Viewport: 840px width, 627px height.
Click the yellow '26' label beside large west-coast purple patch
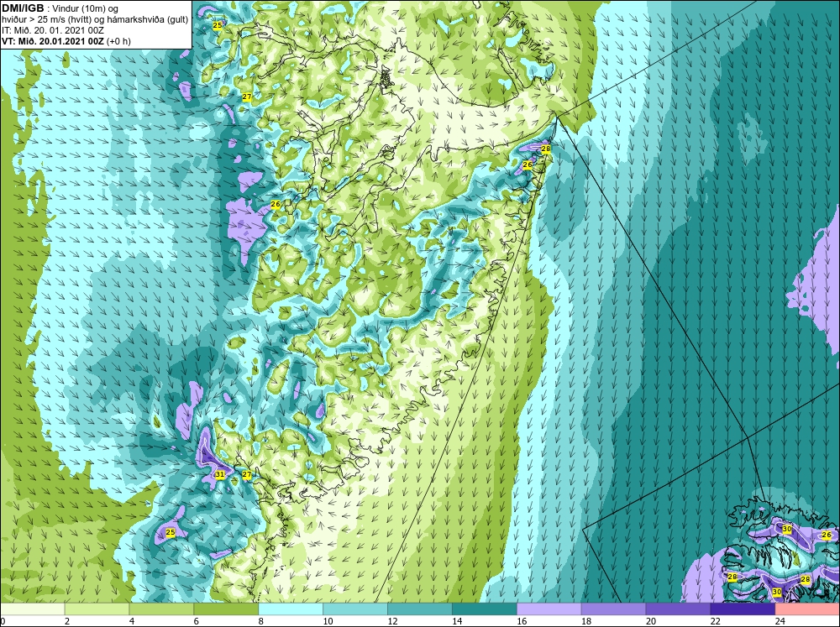(276, 204)
